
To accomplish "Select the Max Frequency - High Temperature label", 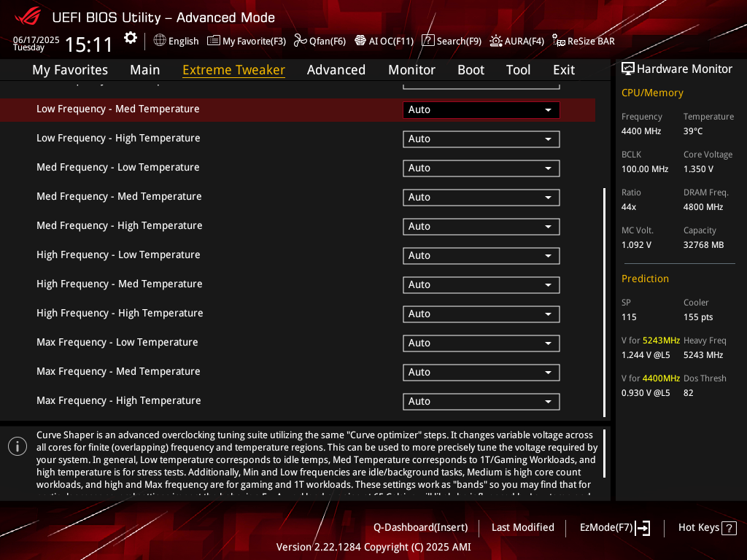I will pyautogui.click(x=119, y=401).
